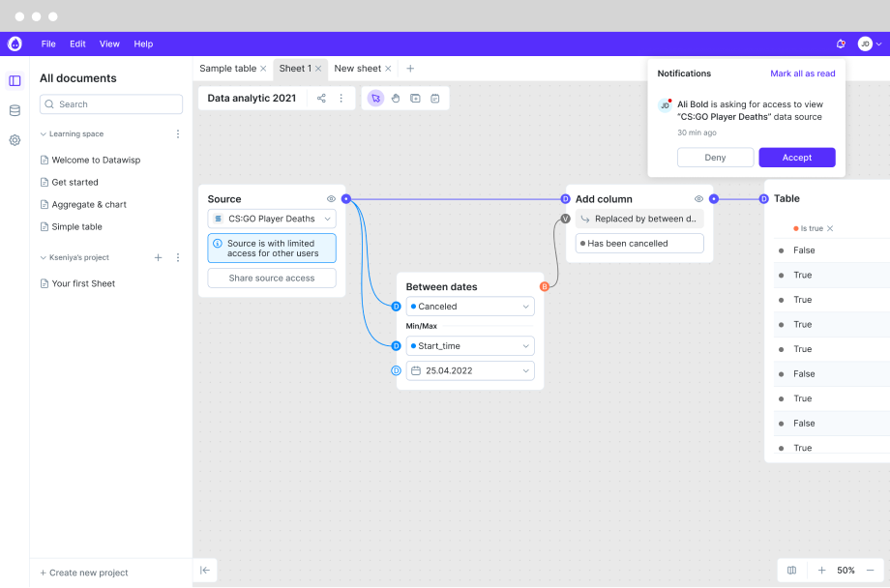Screen dimensions: 890x588
Task: Select the pointer cursor tool
Action: click(375, 99)
